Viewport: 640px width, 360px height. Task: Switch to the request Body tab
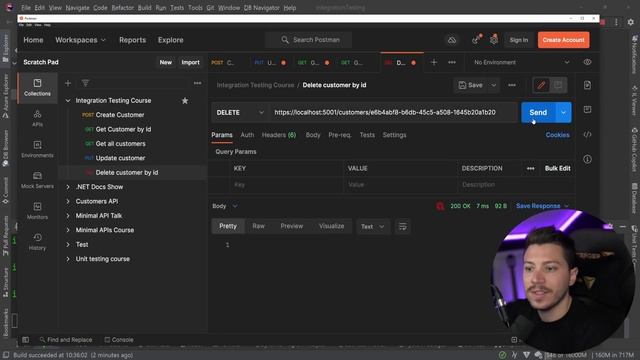(313, 135)
